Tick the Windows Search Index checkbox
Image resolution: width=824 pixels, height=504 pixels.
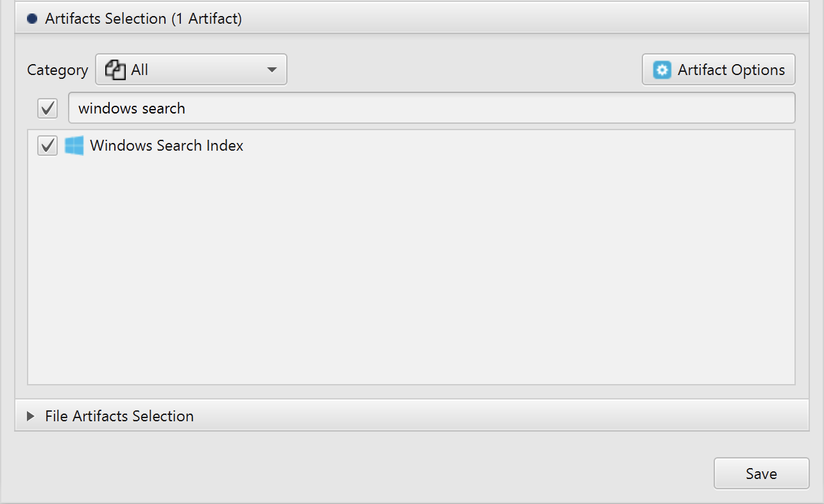[48, 146]
